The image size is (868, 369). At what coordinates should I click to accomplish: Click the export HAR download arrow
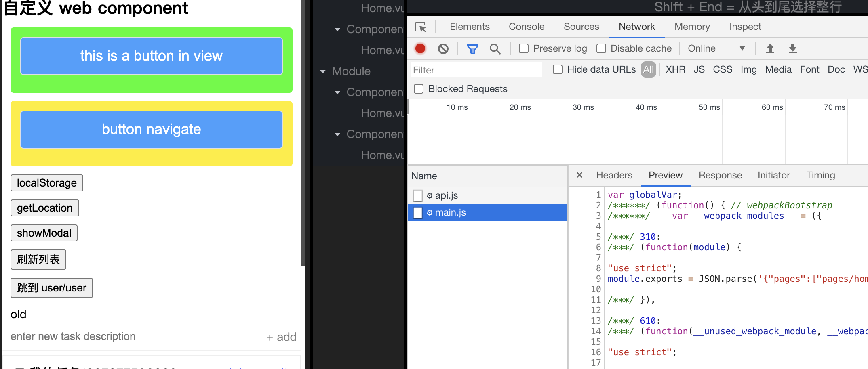(793, 48)
